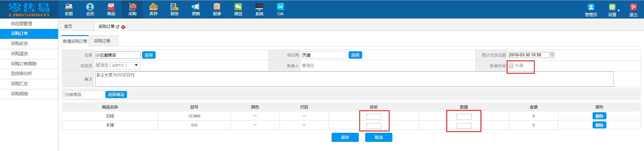
Task: Click the 备注 remarks textarea
Action: click(354, 79)
